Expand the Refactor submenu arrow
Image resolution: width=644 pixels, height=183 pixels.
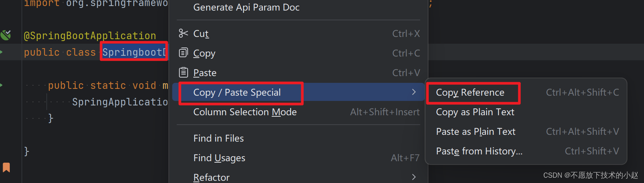414,177
